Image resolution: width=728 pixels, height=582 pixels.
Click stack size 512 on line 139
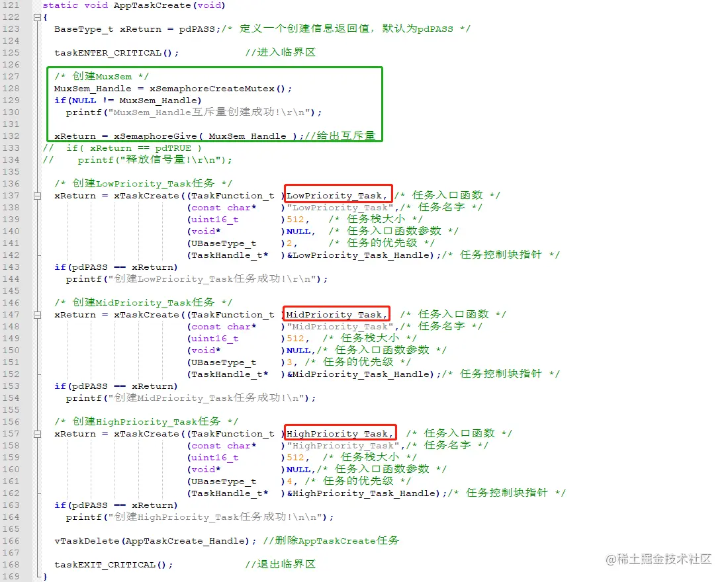[295, 220]
